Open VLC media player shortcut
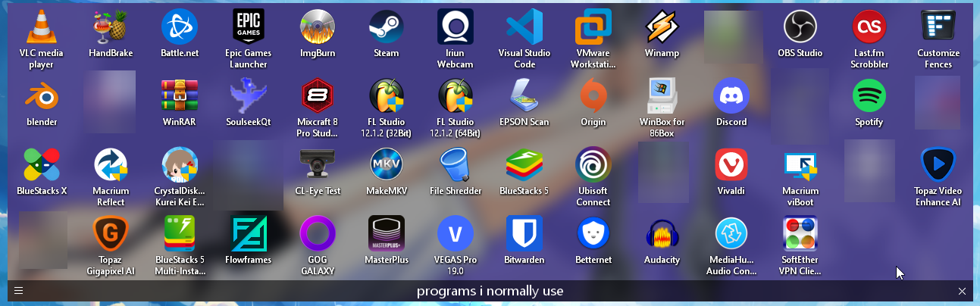The height and width of the screenshot is (306, 980). point(42,28)
